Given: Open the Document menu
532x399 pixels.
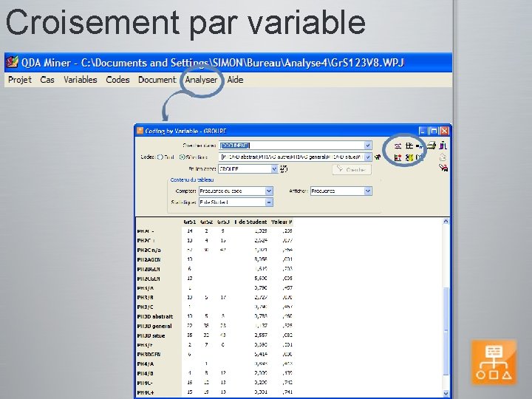Looking at the screenshot, I should [157, 80].
